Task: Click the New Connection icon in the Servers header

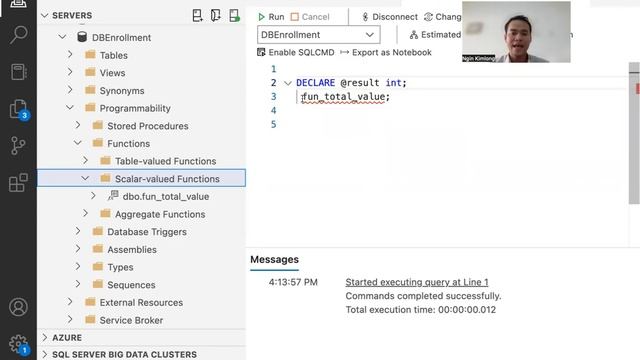Action: (x=197, y=16)
